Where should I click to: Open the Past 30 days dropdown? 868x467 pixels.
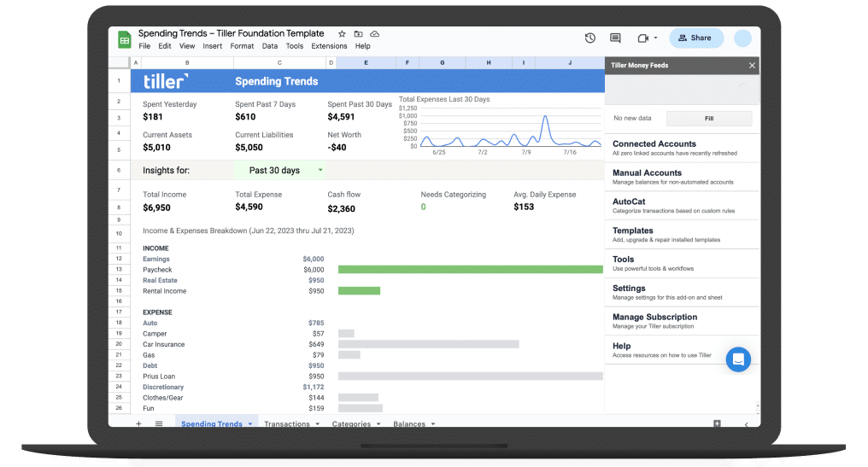tap(279, 171)
